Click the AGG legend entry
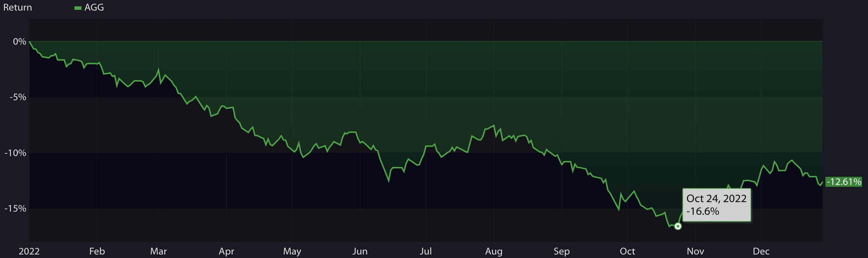868x258 pixels. point(89,7)
